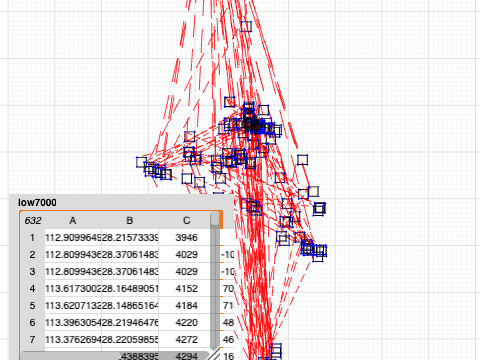Click the table's horizontal scrollbar
The height and width of the screenshot is (360, 480).
(115, 355)
